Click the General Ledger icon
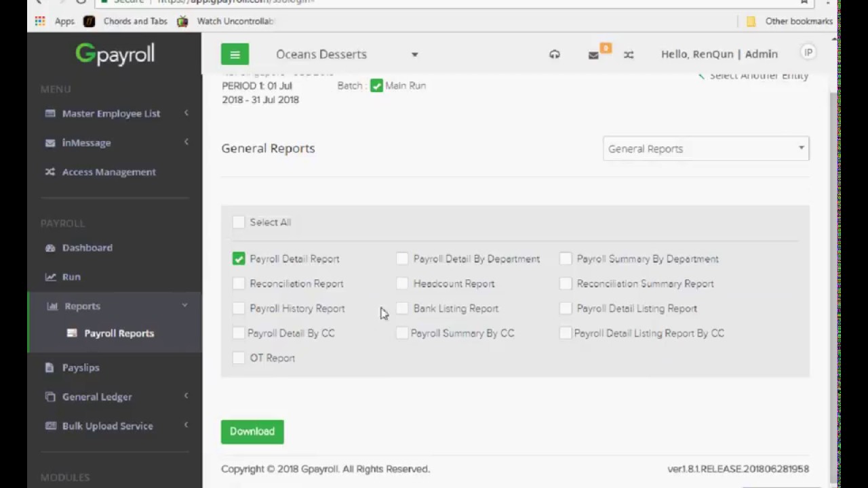This screenshot has height=488, width=868. (50, 396)
